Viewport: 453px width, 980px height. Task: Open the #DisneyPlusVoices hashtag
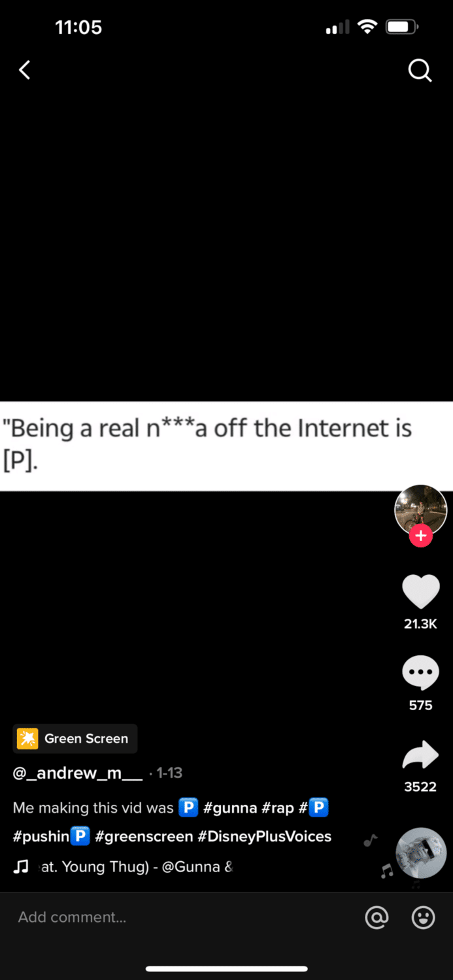265,836
